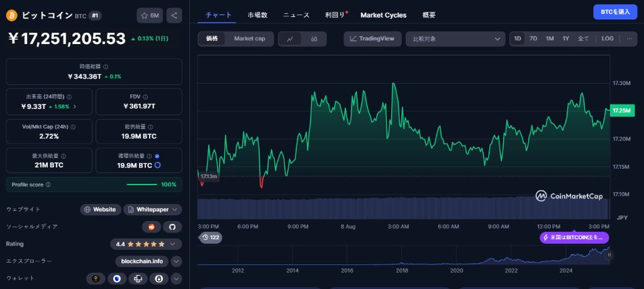Click the #1 rank badge

click(x=95, y=16)
